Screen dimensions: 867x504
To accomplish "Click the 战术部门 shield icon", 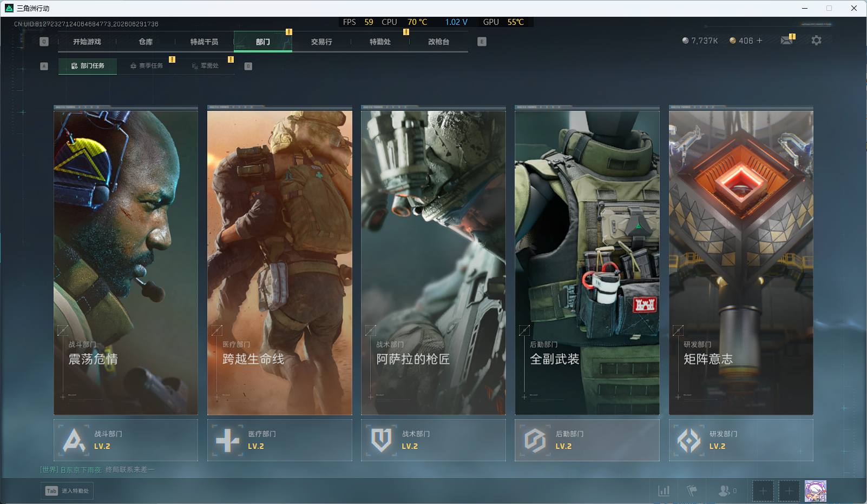I will pos(381,440).
